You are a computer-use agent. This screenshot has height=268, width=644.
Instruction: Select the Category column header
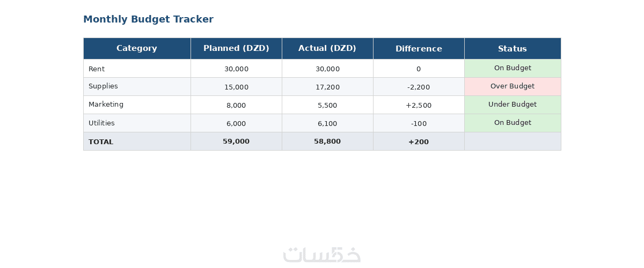137,48
